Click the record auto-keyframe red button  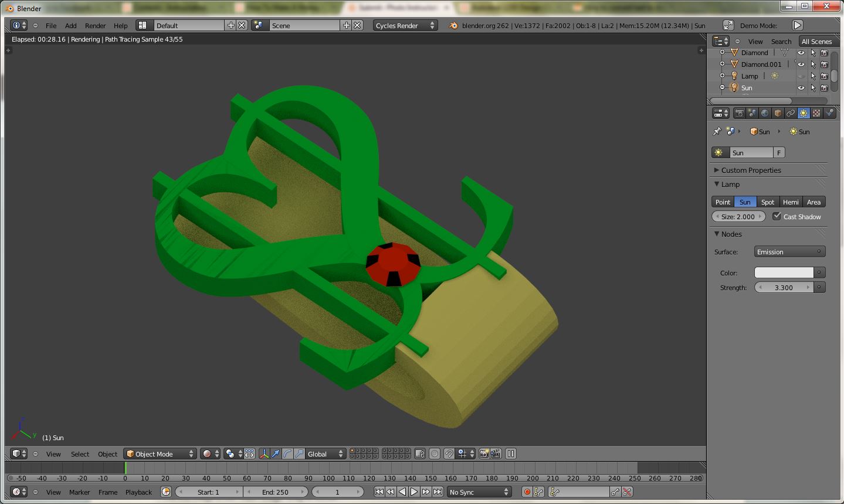[x=527, y=492]
